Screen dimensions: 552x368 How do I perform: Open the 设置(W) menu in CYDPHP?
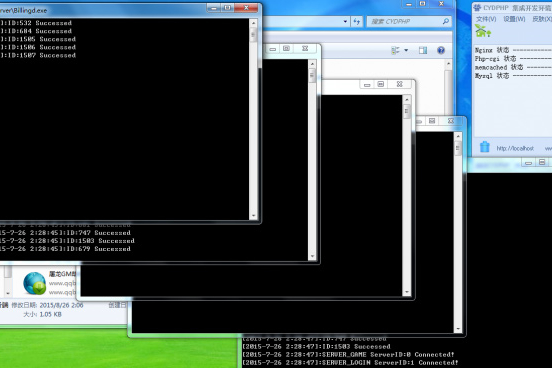514,19
